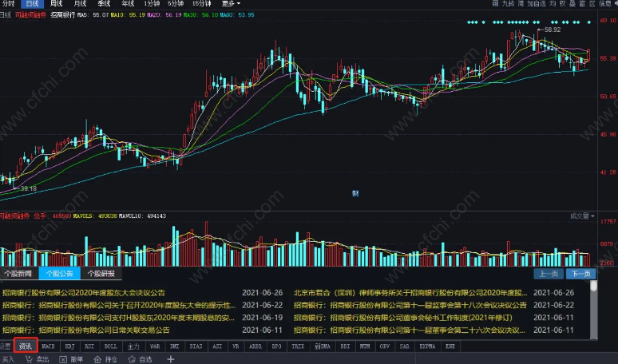
Task: Switch to 5分钟 chart period
Action: click(x=176, y=3)
